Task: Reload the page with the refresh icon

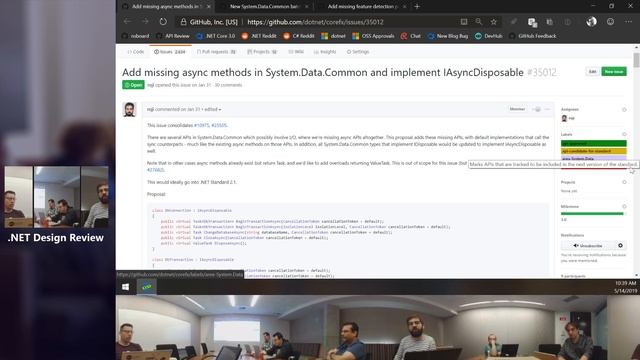Action: coord(163,22)
